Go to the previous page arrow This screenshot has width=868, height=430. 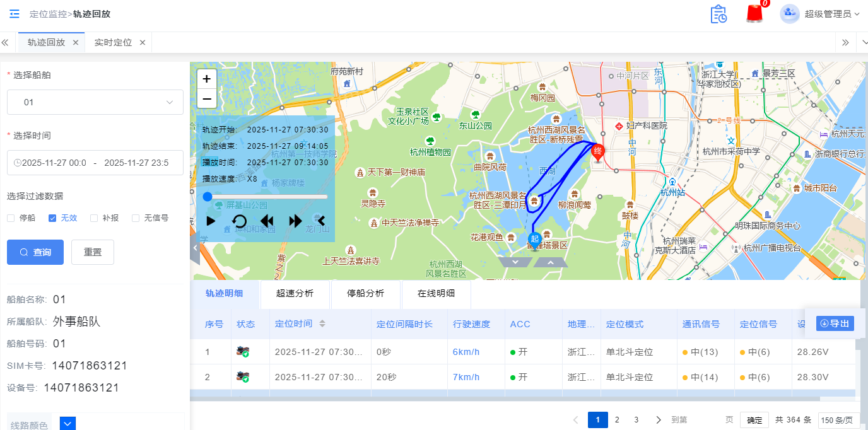coord(575,420)
